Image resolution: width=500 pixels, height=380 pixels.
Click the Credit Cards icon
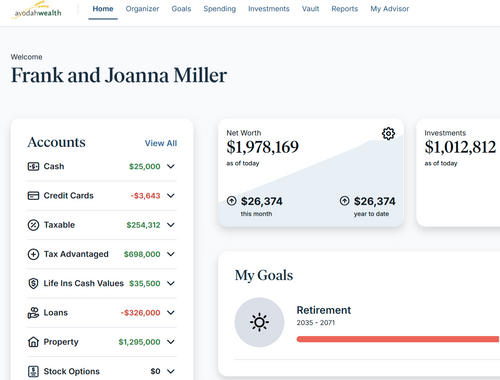click(x=33, y=196)
